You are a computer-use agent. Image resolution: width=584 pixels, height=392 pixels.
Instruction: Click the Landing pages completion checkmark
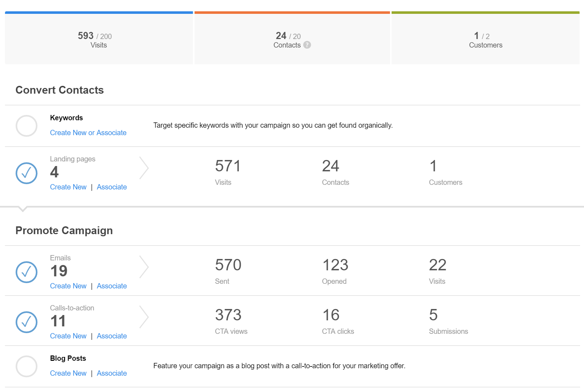coord(26,173)
